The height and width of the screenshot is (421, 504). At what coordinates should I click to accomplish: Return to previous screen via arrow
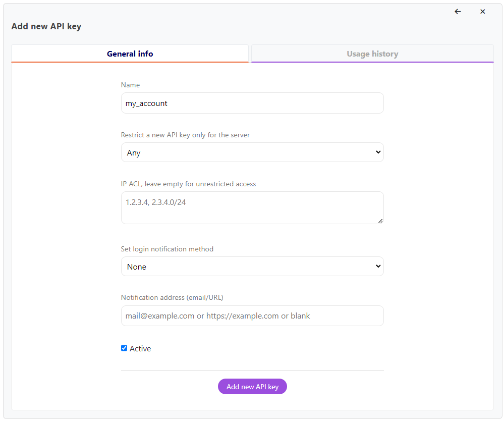pos(458,11)
